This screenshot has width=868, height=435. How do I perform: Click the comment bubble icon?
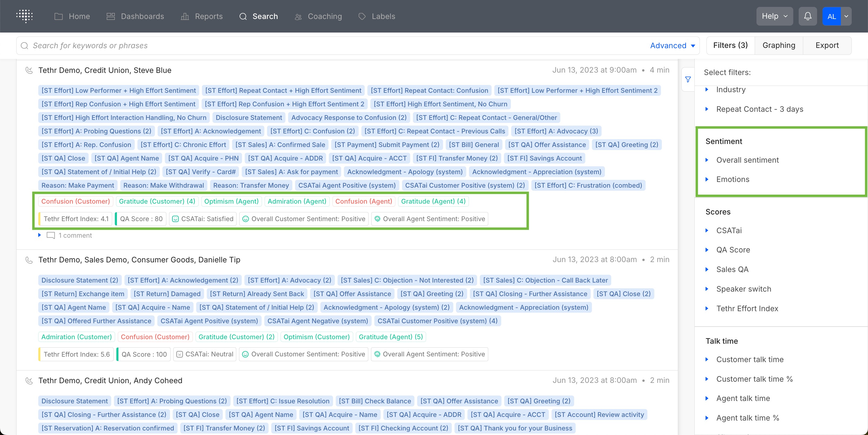click(51, 235)
